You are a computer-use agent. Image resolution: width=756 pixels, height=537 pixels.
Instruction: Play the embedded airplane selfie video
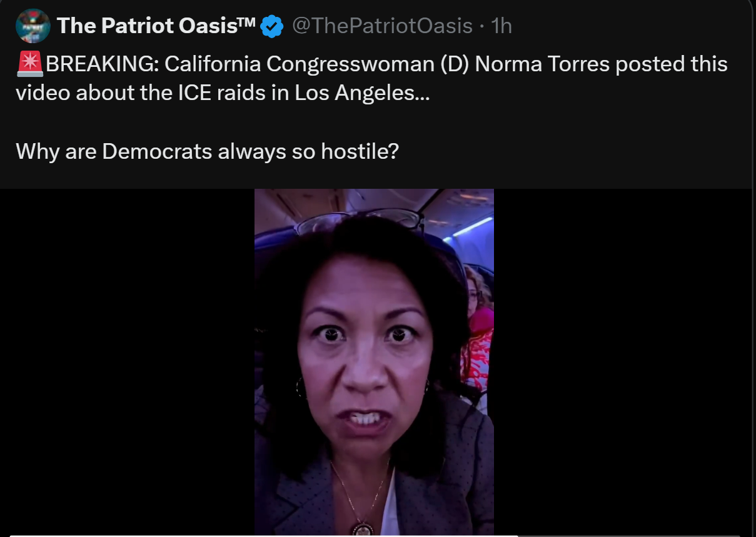(374, 361)
